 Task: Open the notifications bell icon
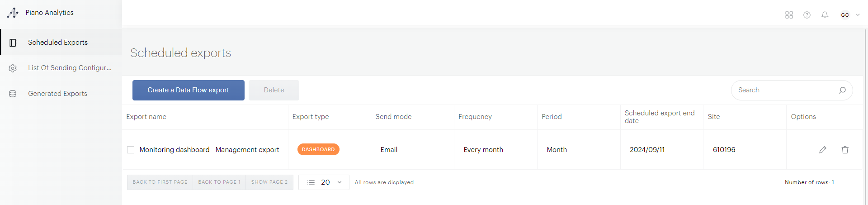point(825,15)
